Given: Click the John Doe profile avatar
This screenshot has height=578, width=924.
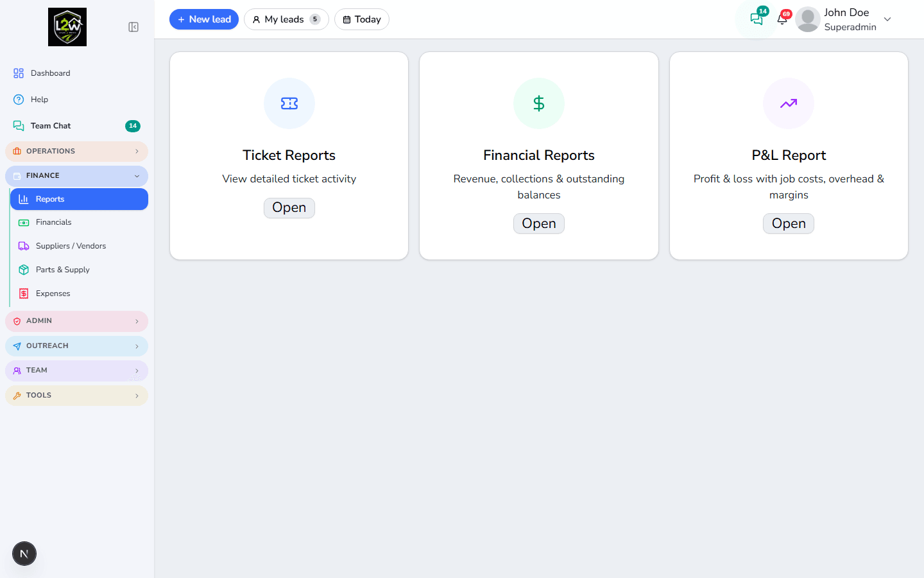Looking at the screenshot, I should click(x=808, y=19).
